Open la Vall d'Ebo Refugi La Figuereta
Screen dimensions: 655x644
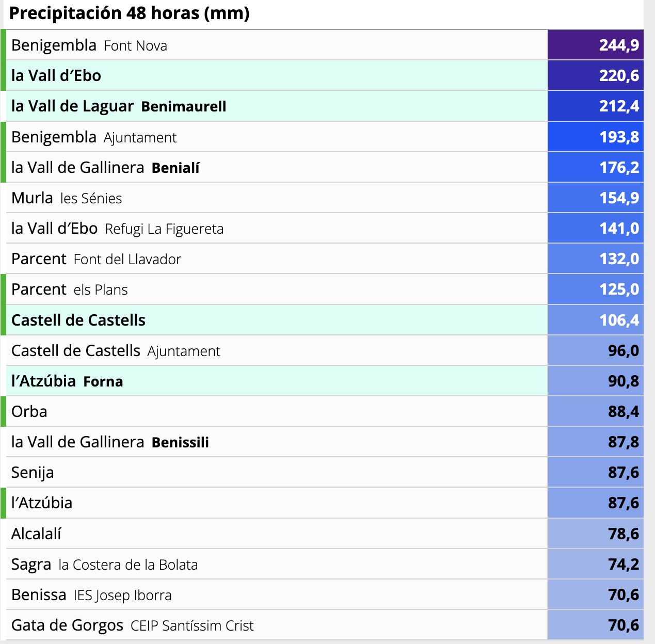tap(325, 229)
